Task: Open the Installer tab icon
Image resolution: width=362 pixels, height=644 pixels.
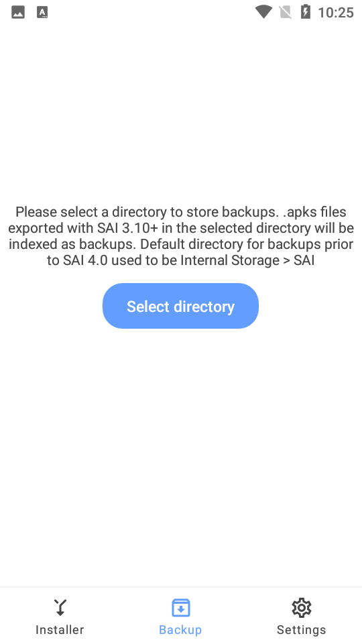Action: click(60, 608)
